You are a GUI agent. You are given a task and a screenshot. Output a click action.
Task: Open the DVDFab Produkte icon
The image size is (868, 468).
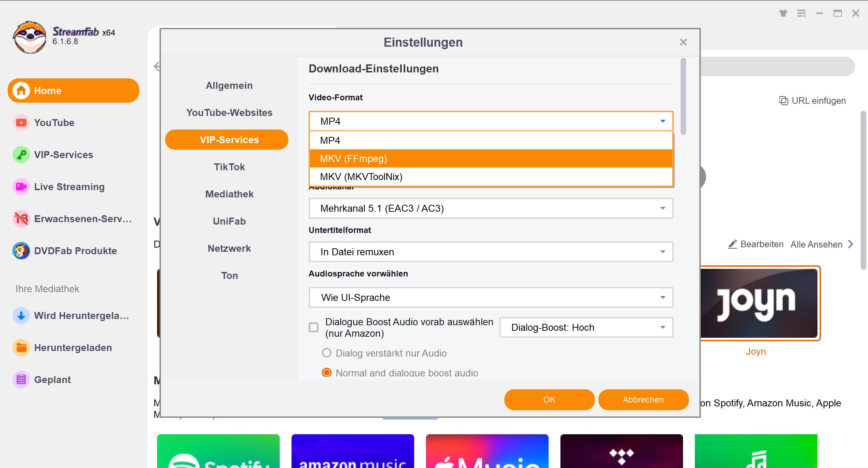click(20, 251)
